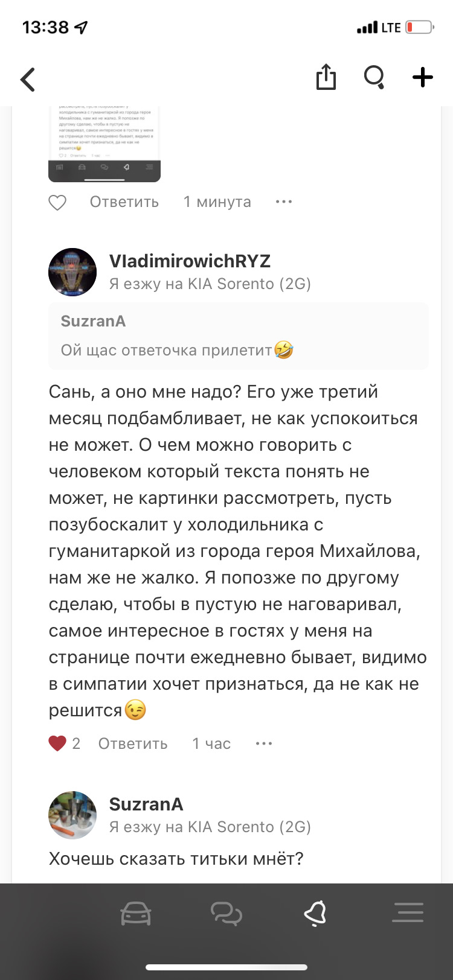The height and width of the screenshot is (980, 453).
Task: Tap 'Ответить' under VladimirowichRYZ's comment
Action: 133,743
